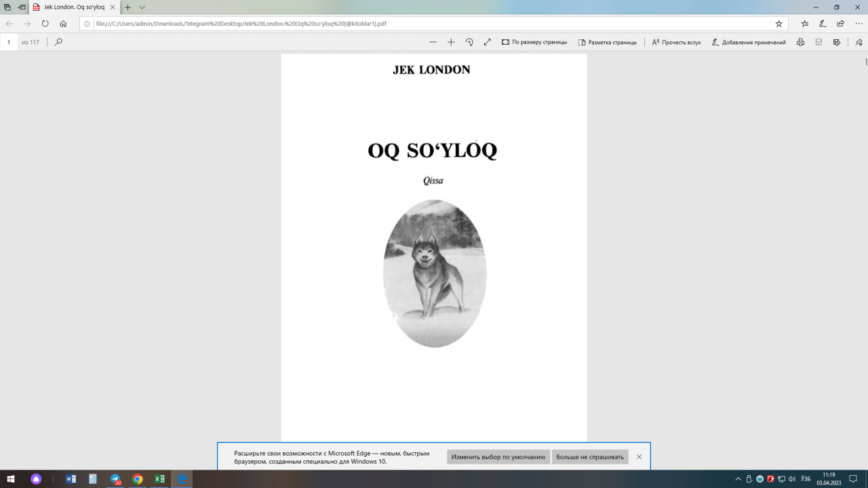Save the PDF with the disk icon
This screenshot has height=488, width=868.
pos(818,42)
